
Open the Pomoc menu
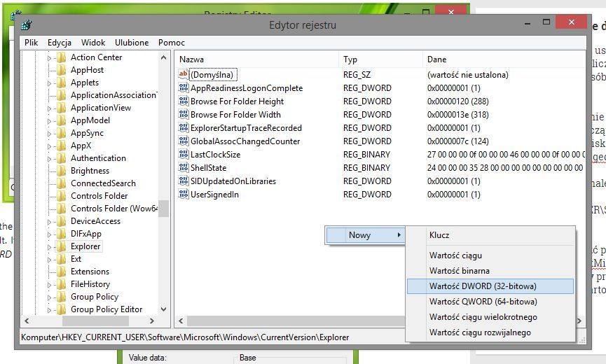point(171,43)
